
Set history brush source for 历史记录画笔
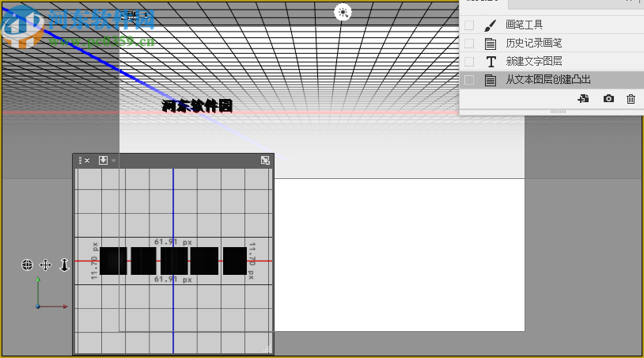point(469,43)
